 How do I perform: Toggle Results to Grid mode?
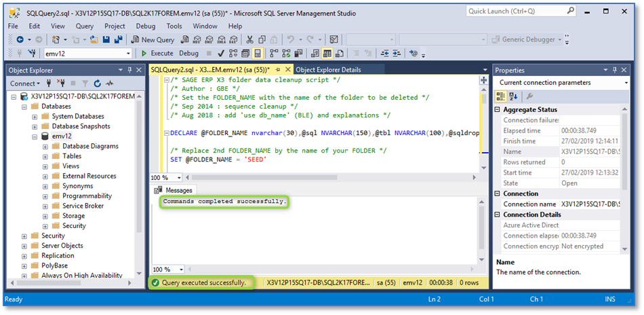[x=327, y=53]
